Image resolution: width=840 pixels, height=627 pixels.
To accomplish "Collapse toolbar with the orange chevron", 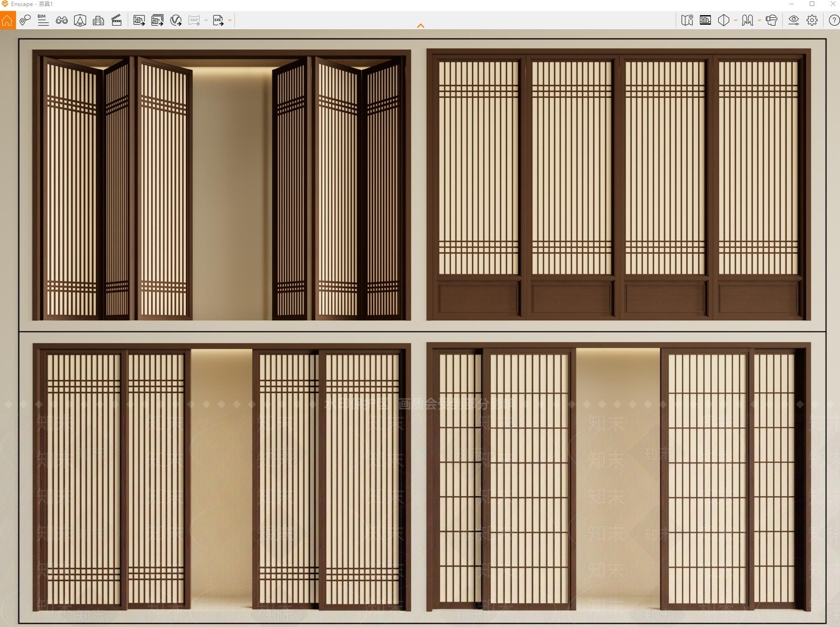I will pyautogui.click(x=421, y=26).
